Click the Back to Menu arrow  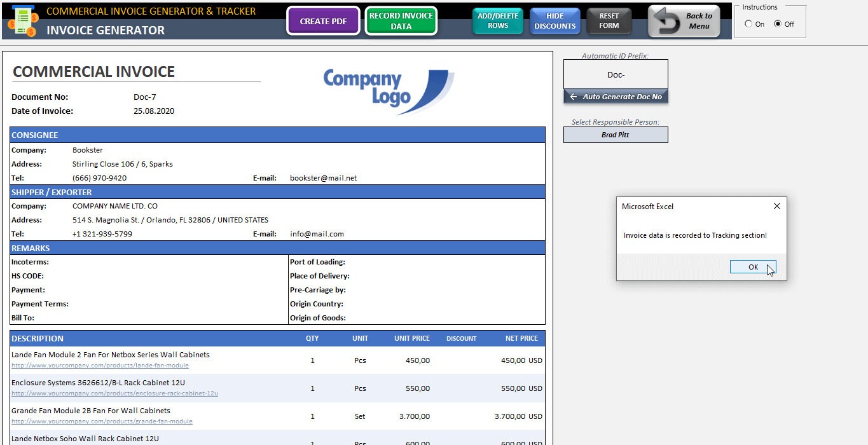click(x=683, y=20)
